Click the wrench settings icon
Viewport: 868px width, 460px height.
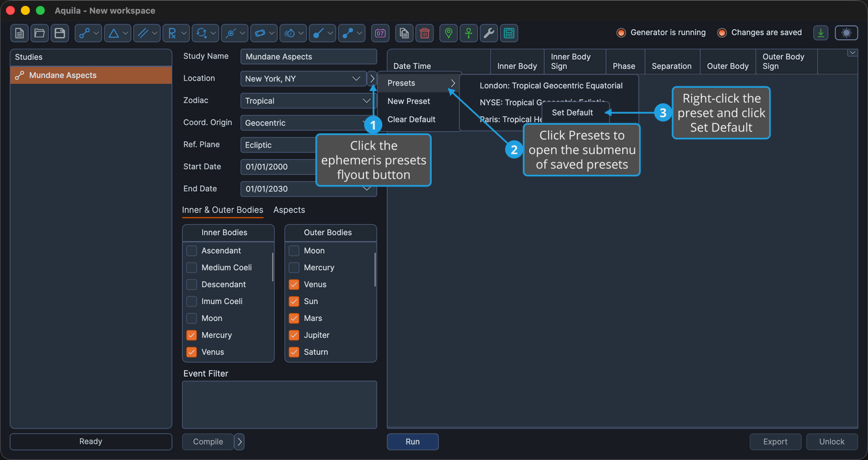(489, 33)
